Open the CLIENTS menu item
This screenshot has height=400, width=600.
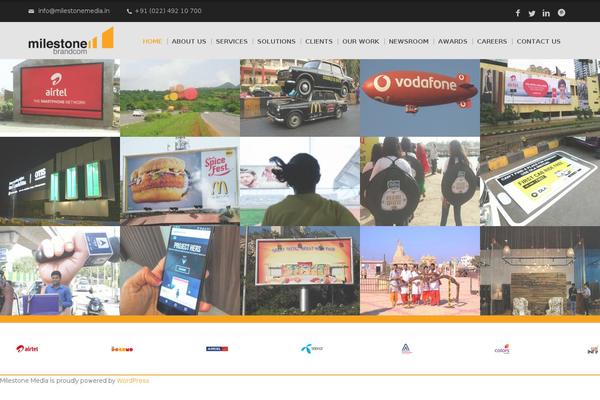point(319,41)
